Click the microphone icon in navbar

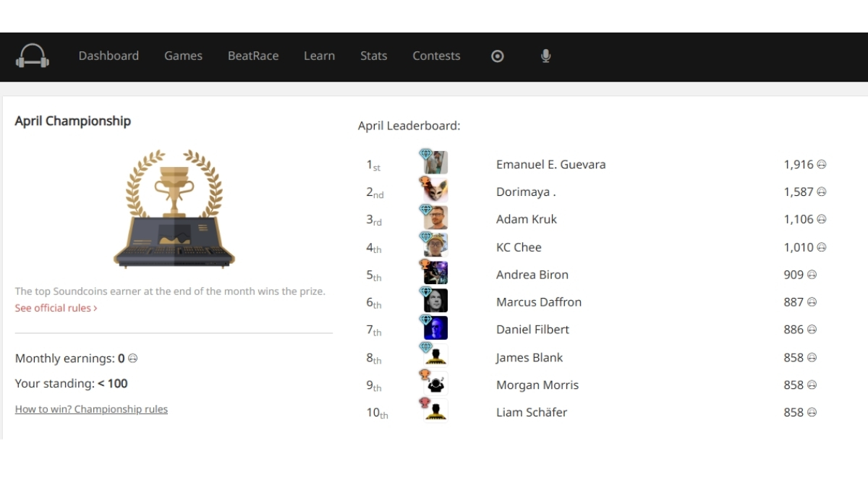pos(546,56)
